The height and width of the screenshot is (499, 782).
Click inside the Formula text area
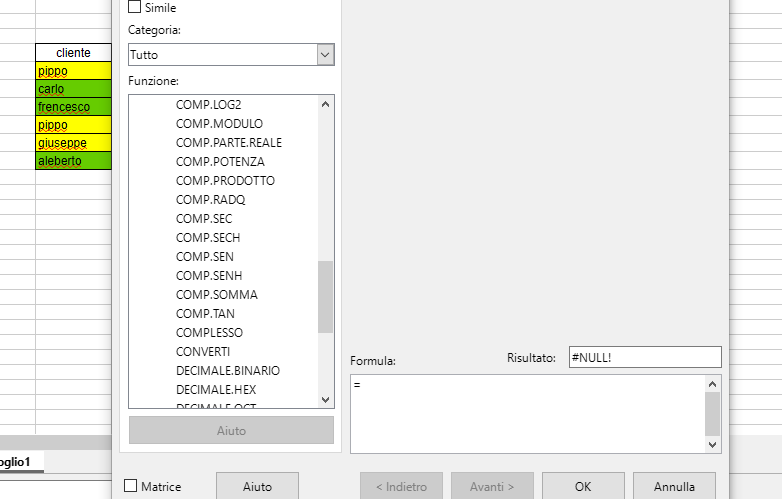[527, 413]
